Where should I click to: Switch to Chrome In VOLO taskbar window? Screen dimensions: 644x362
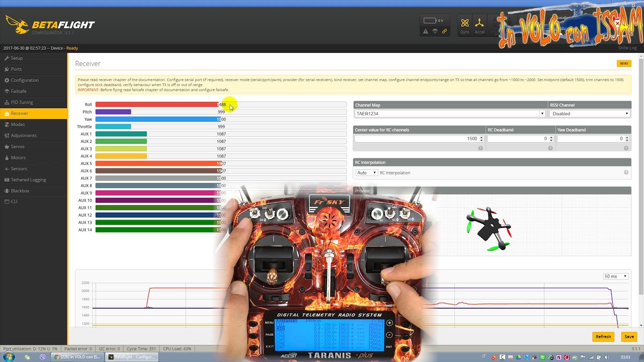tap(77, 357)
